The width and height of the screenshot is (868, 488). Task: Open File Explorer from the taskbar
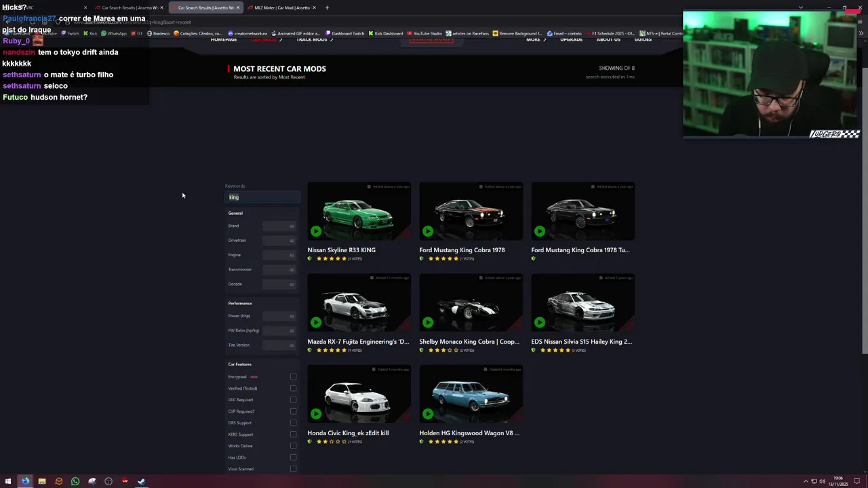click(42, 481)
